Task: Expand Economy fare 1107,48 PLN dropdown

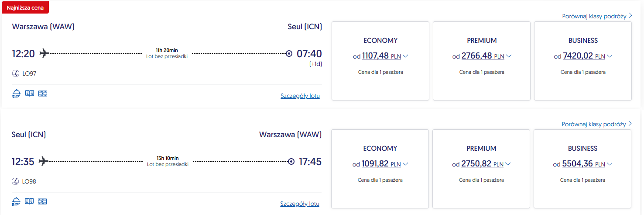Action: point(405,56)
